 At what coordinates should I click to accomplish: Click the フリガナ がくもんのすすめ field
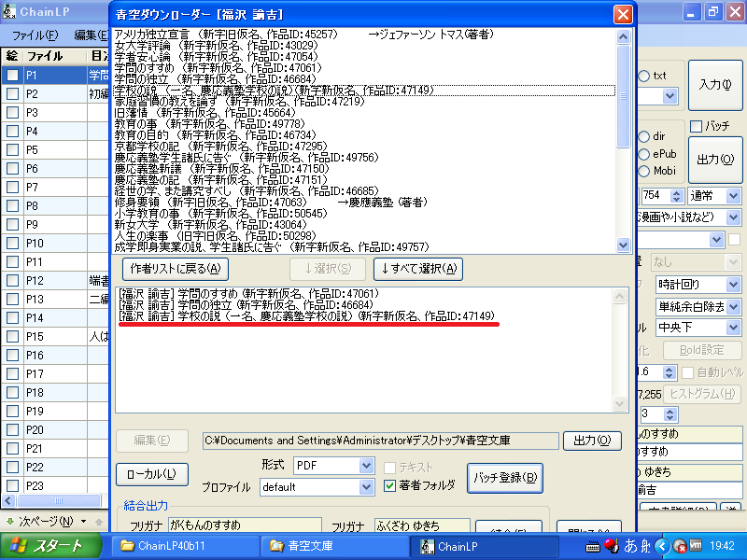tap(245, 525)
